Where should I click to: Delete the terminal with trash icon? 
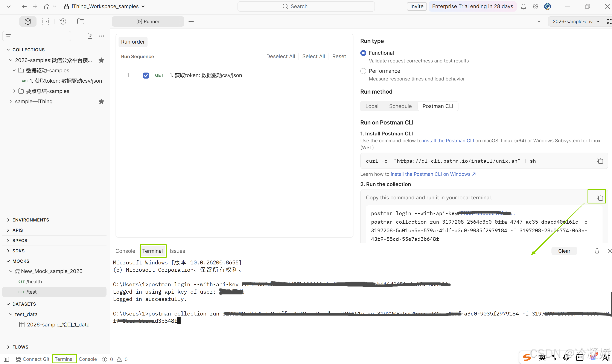pos(597,251)
